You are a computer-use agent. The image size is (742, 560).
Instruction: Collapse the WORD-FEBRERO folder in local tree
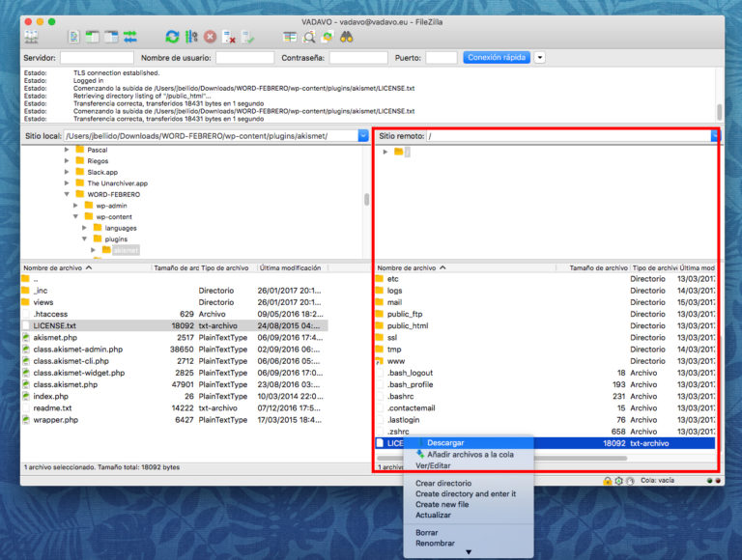tap(67, 194)
